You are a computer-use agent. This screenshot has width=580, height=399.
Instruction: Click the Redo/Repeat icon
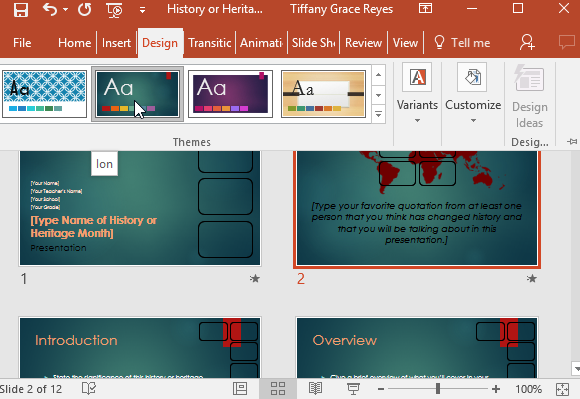pos(85,9)
